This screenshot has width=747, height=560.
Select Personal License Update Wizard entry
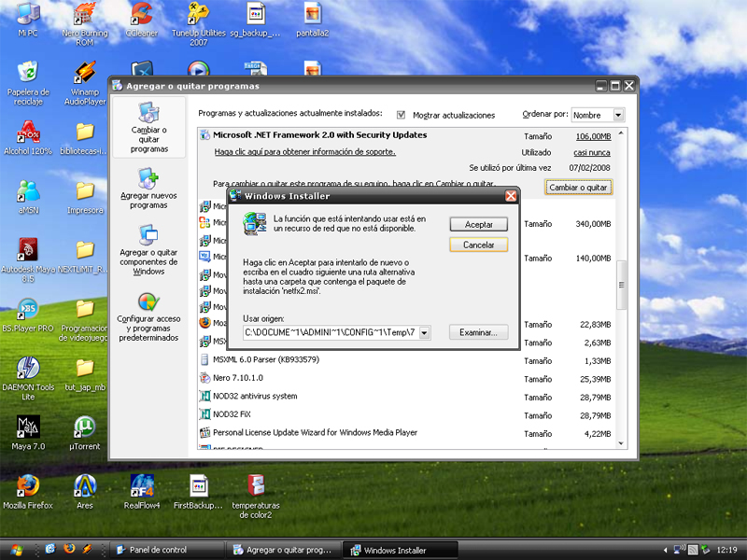coord(406,432)
